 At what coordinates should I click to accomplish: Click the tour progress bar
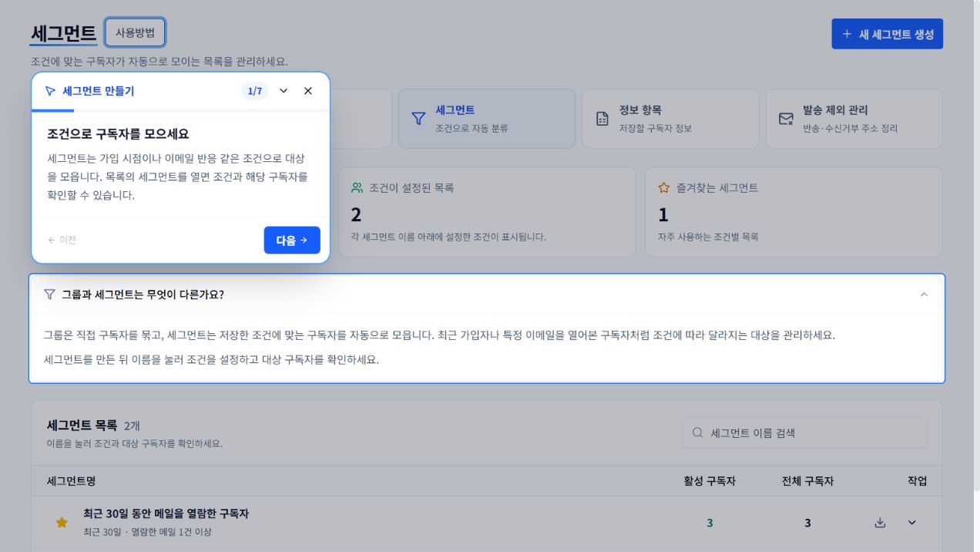pyautogui.click(x=180, y=111)
